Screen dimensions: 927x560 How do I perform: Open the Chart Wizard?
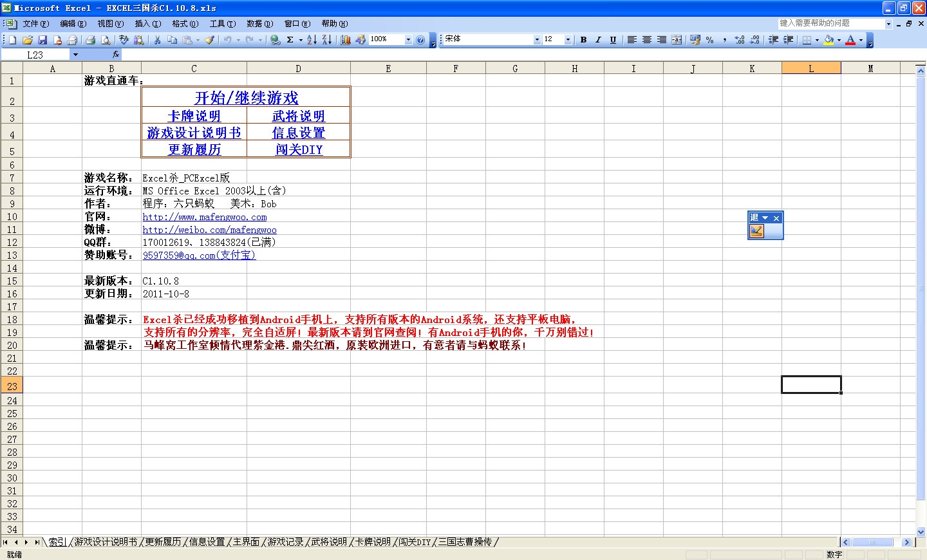[346, 40]
